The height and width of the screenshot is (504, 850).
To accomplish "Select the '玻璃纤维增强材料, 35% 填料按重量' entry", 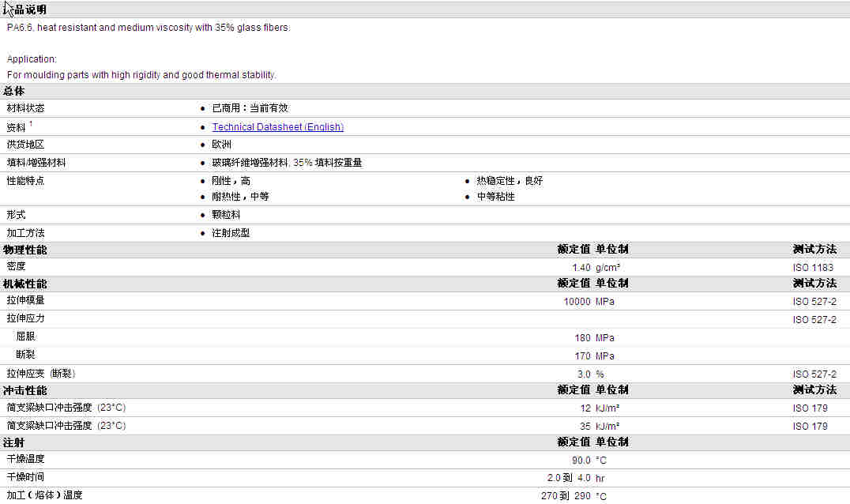I will (287, 163).
